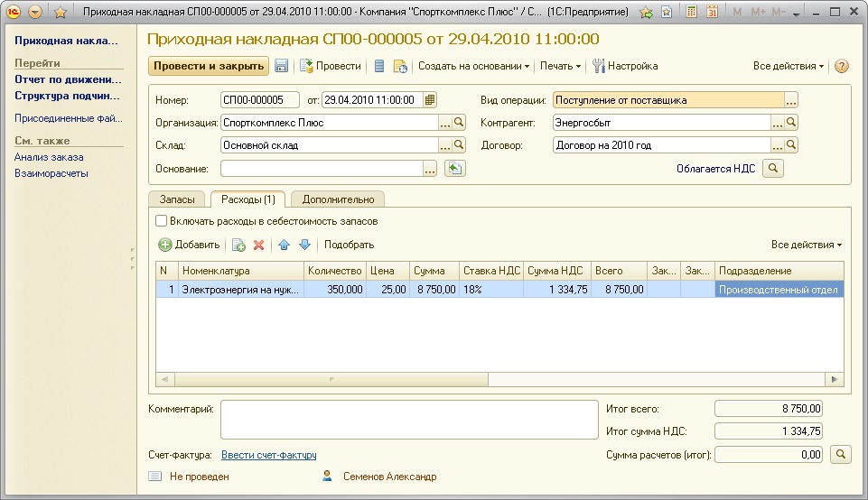The width and height of the screenshot is (868, 500).
Task: Click the save document floppy disk icon
Action: (x=281, y=66)
